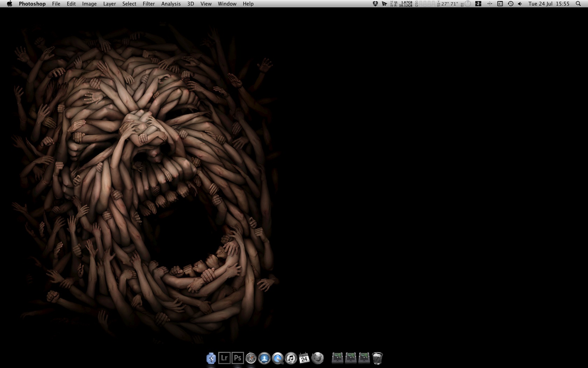Open Spotlight search magnifier
This screenshot has width=588, height=368.
click(x=578, y=4)
